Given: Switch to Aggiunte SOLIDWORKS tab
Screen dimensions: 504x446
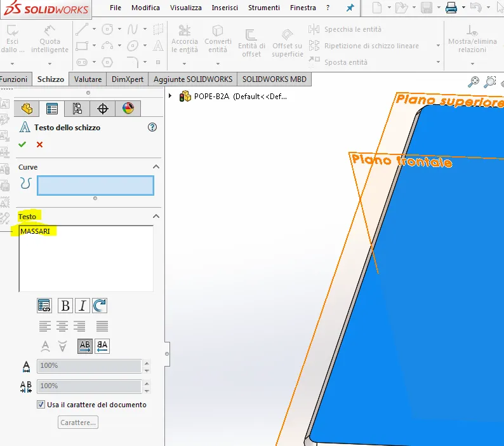Looking at the screenshot, I should pyautogui.click(x=193, y=79).
